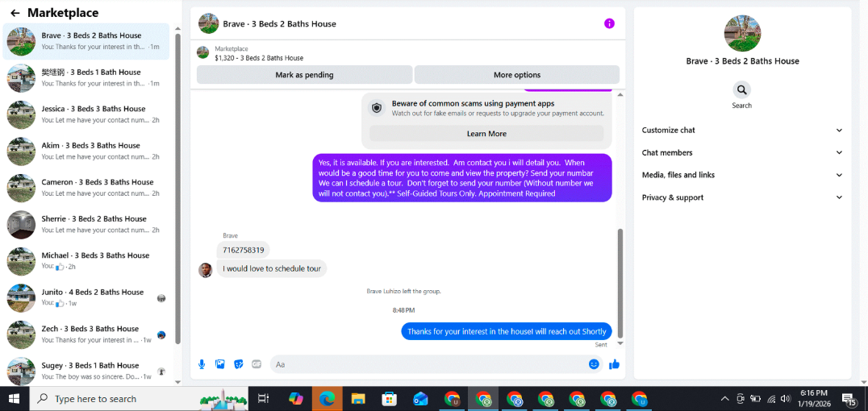Viewport: 868px width, 411px height.
Task: Click the back arrow beside Marketplace
Action: click(x=15, y=13)
